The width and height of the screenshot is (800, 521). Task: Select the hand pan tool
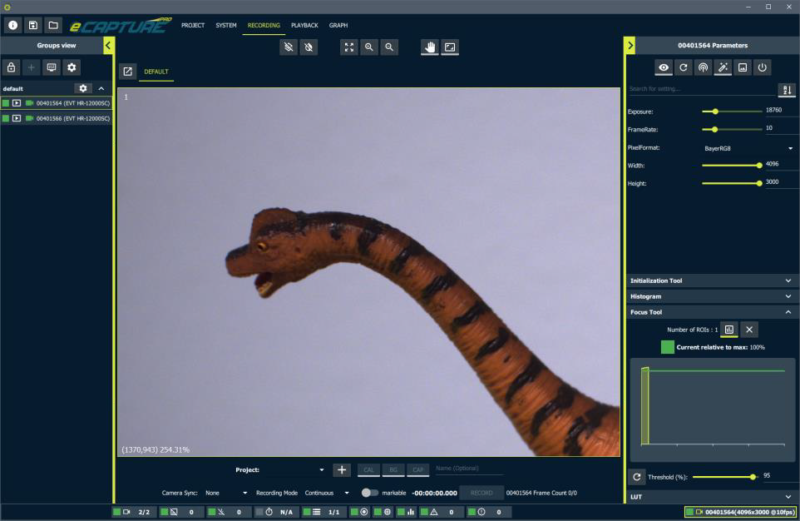(429, 47)
